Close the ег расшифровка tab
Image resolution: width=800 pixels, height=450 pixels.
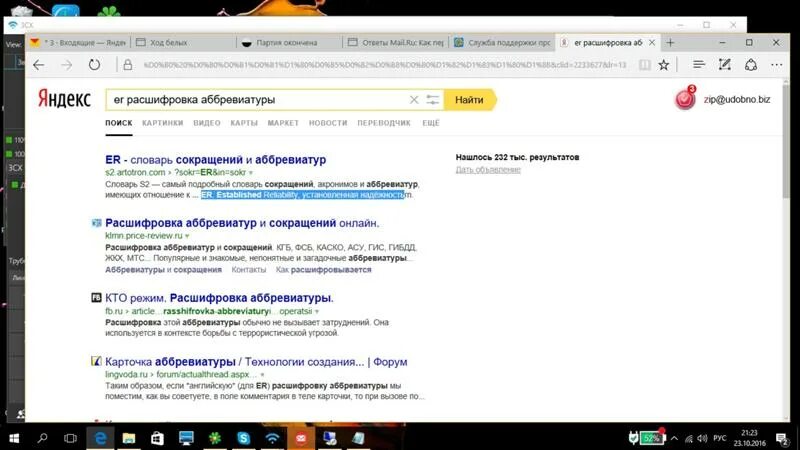pos(652,43)
